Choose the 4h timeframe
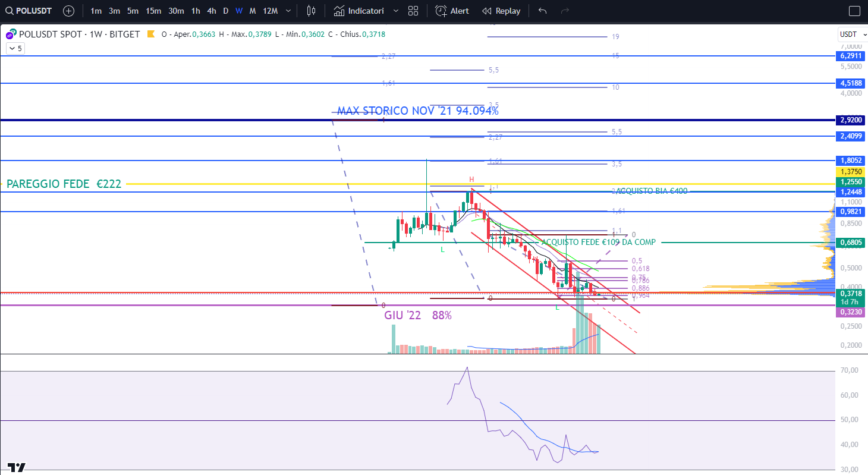The height and width of the screenshot is (475, 868). click(x=212, y=11)
